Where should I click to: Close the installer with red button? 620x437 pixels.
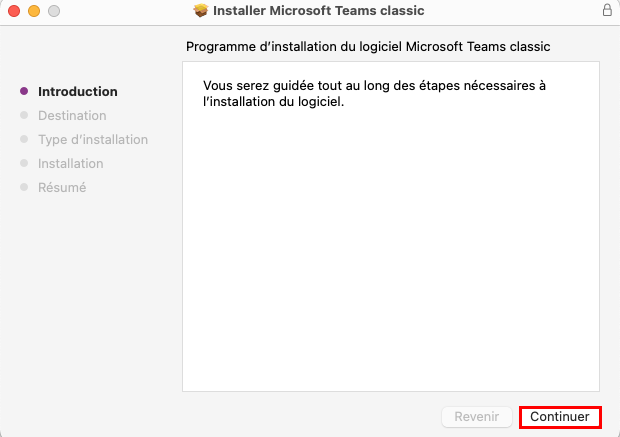pos(14,11)
